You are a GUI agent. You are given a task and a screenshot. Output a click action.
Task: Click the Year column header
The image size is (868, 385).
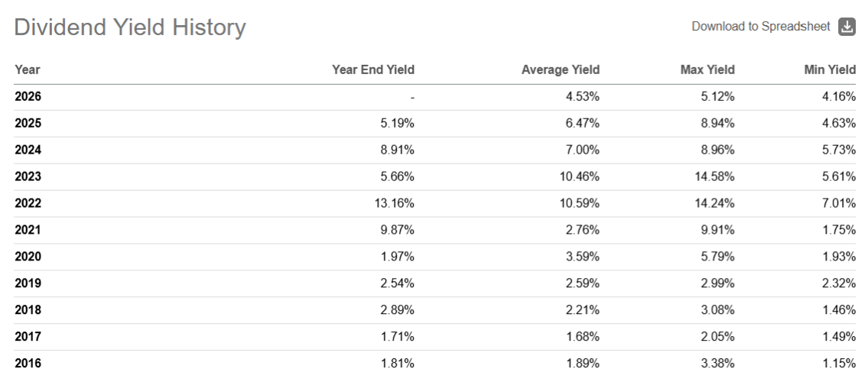coord(28,70)
